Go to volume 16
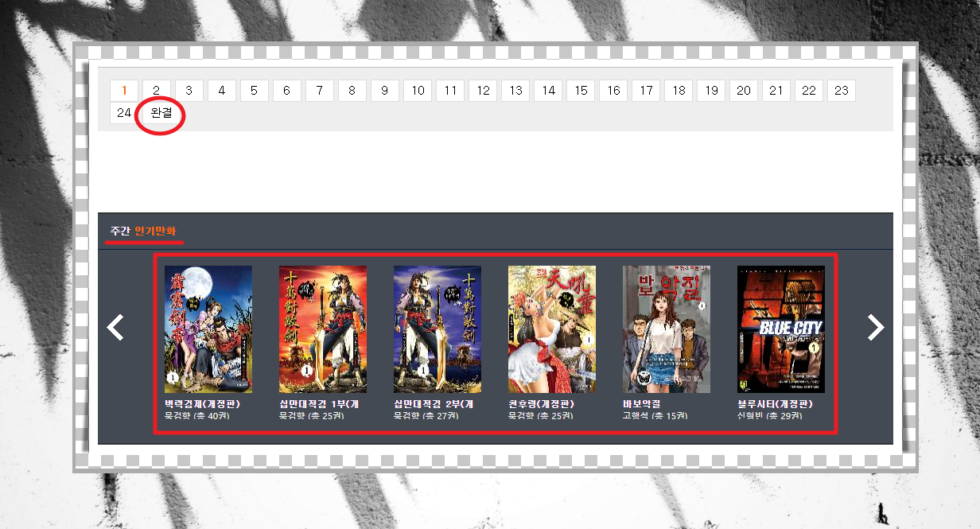 coord(613,91)
